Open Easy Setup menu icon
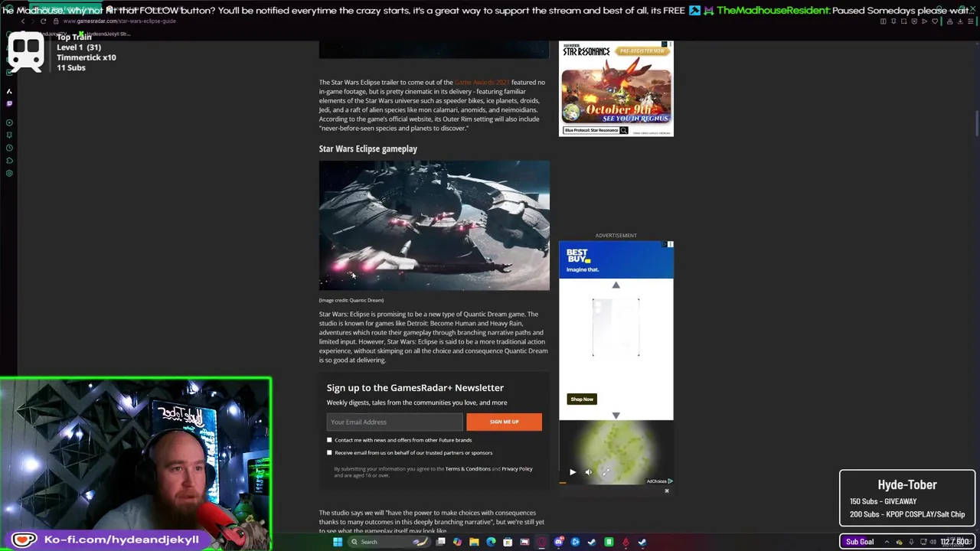Viewport: 980px width, 551px height. (971, 21)
